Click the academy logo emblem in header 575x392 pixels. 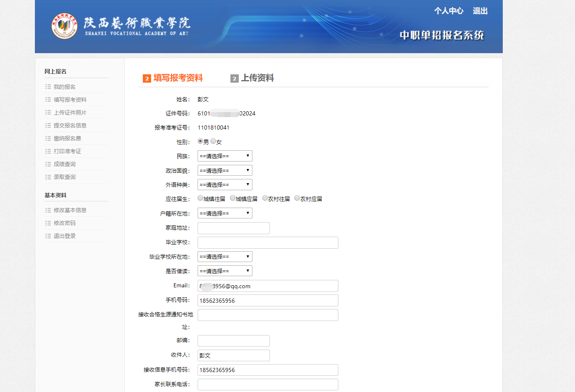[64, 26]
